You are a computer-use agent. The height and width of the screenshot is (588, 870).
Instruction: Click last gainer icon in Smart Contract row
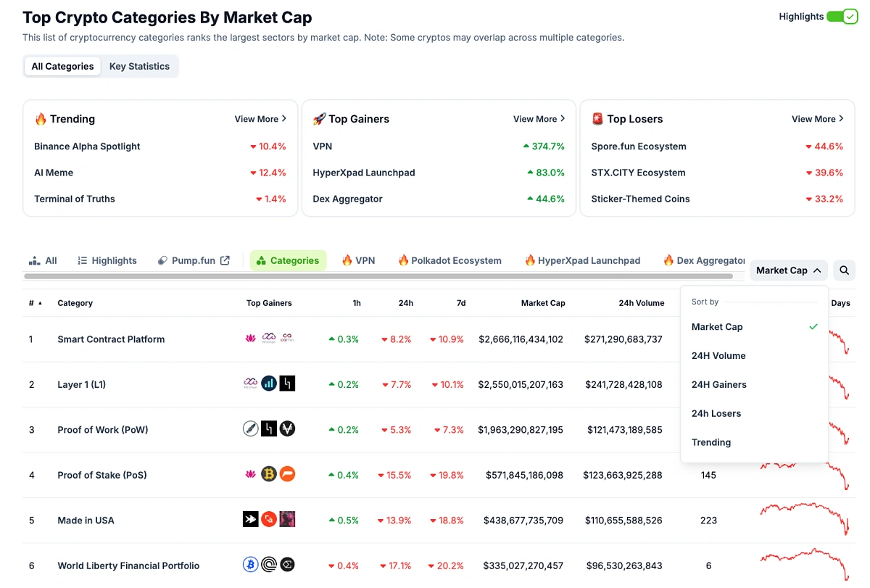(287, 339)
